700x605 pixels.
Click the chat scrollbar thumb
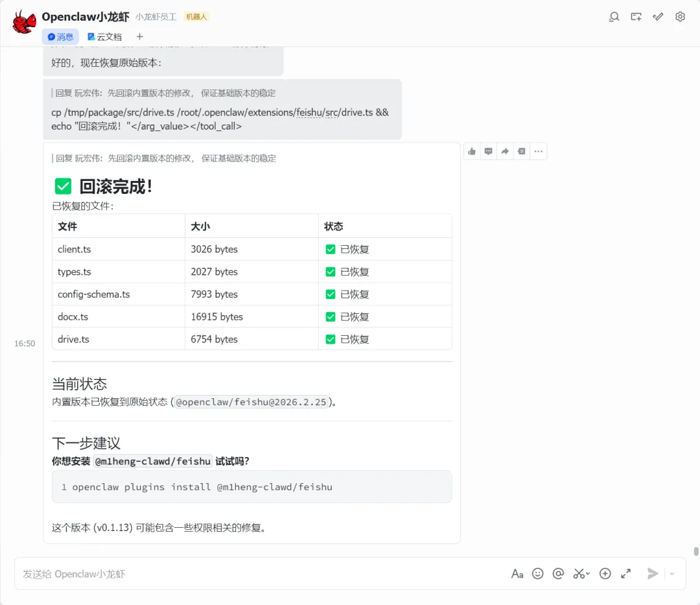(696, 551)
